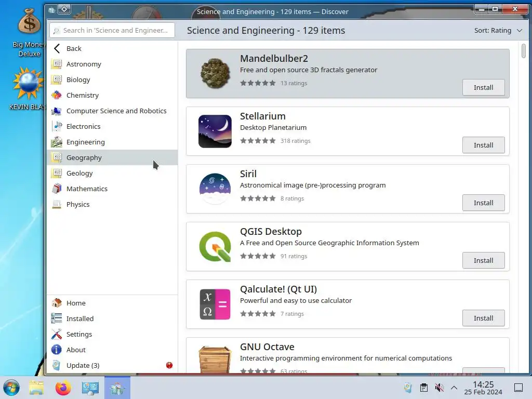Image resolution: width=532 pixels, height=399 pixels.
Task: Click the Qalculate! calculator icon
Action: (x=215, y=304)
